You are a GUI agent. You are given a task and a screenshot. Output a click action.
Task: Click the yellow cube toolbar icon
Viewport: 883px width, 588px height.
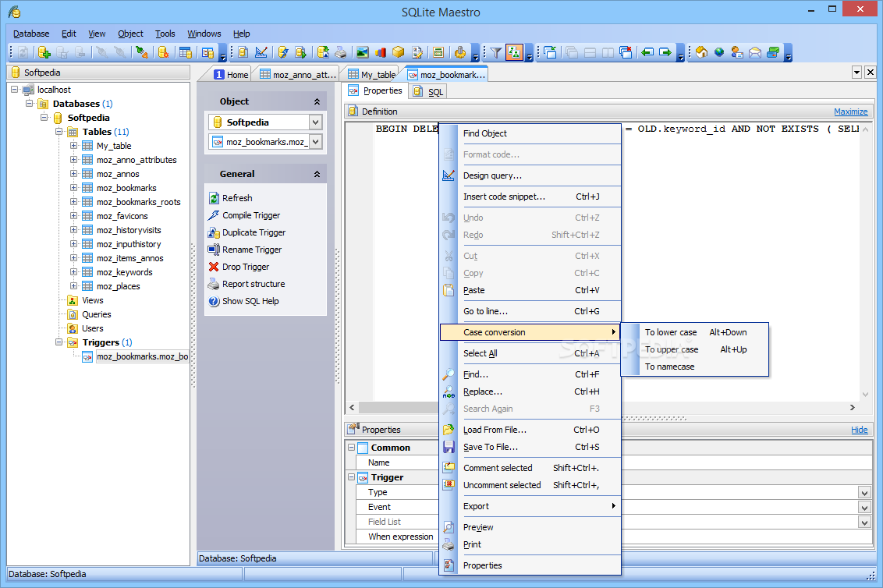[399, 52]
